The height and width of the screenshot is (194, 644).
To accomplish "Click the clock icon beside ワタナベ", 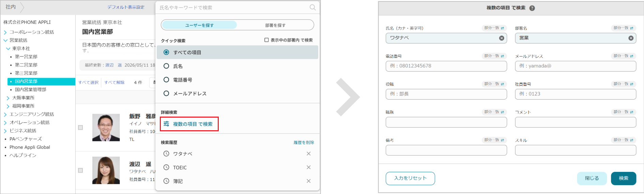I will point(166,154).
